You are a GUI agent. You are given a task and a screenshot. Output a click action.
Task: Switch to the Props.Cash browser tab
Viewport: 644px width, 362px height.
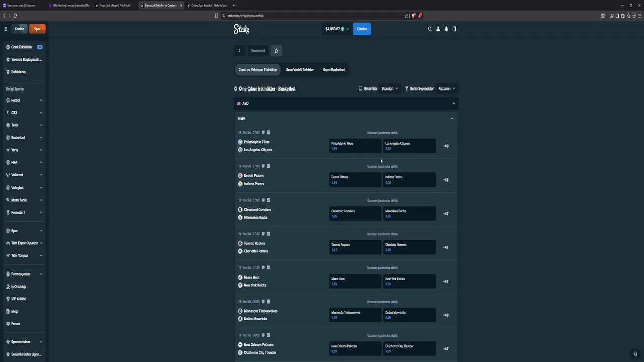click(x=115, y=5)
